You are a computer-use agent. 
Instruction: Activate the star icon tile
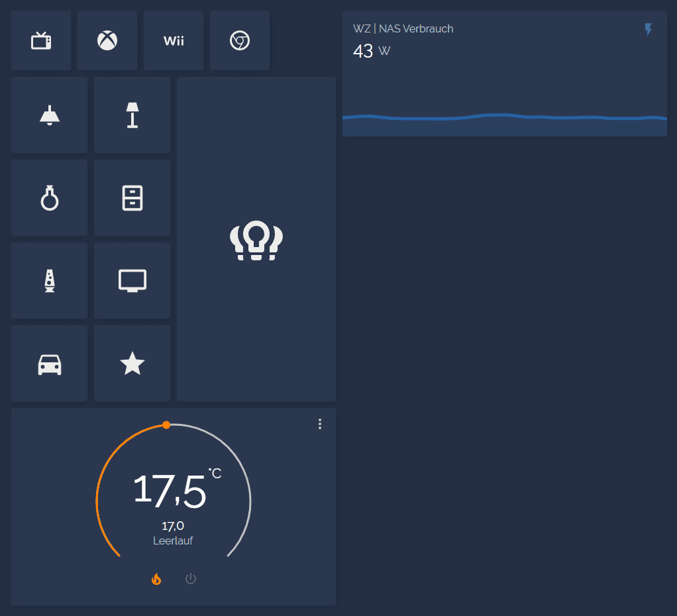click(132, 364)
